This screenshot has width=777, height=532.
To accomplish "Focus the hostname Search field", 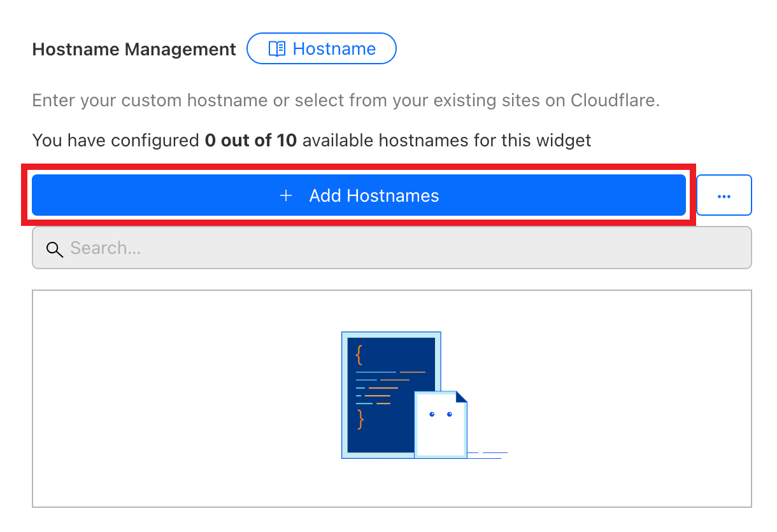I will (x=392, y=248).
